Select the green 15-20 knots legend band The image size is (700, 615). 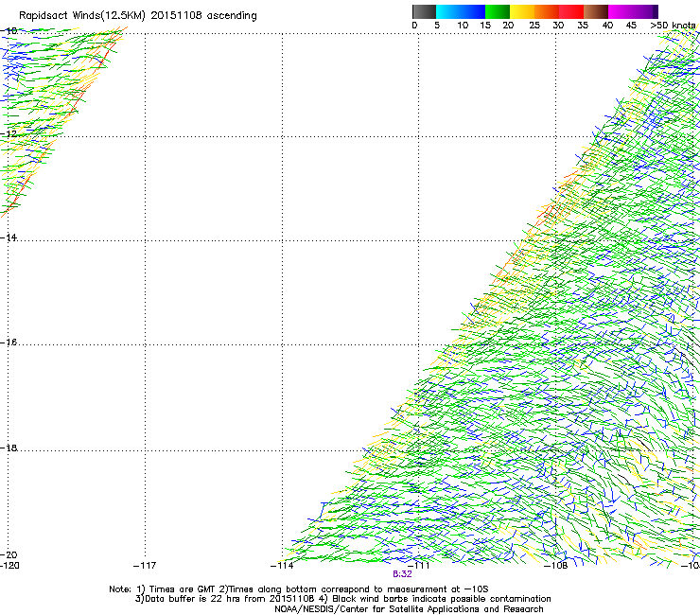498,11
